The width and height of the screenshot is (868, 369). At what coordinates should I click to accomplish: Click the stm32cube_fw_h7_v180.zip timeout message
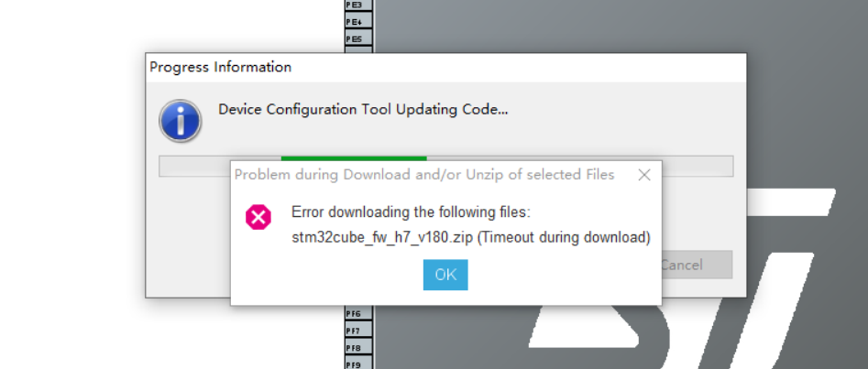click(x=470, y=238)
